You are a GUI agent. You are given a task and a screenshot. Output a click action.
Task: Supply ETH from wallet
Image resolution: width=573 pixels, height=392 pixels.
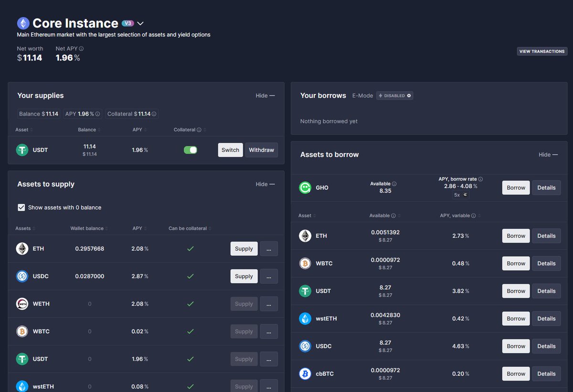click(x=244, y=249)
